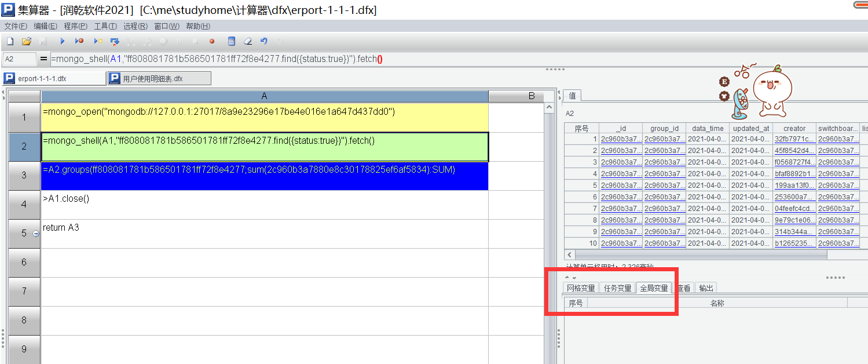Click the first _id link in value table
This screenshot has width=868, height=364.
click(x=620, y=139)
